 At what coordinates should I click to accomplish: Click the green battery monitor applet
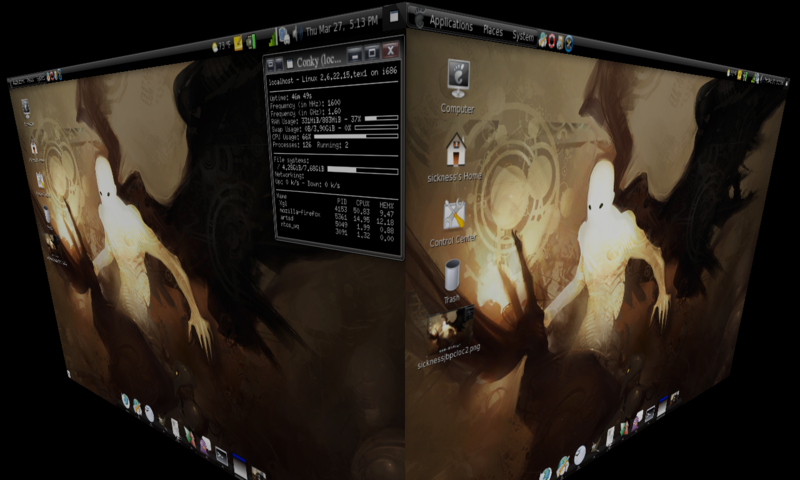coord(251,41)
